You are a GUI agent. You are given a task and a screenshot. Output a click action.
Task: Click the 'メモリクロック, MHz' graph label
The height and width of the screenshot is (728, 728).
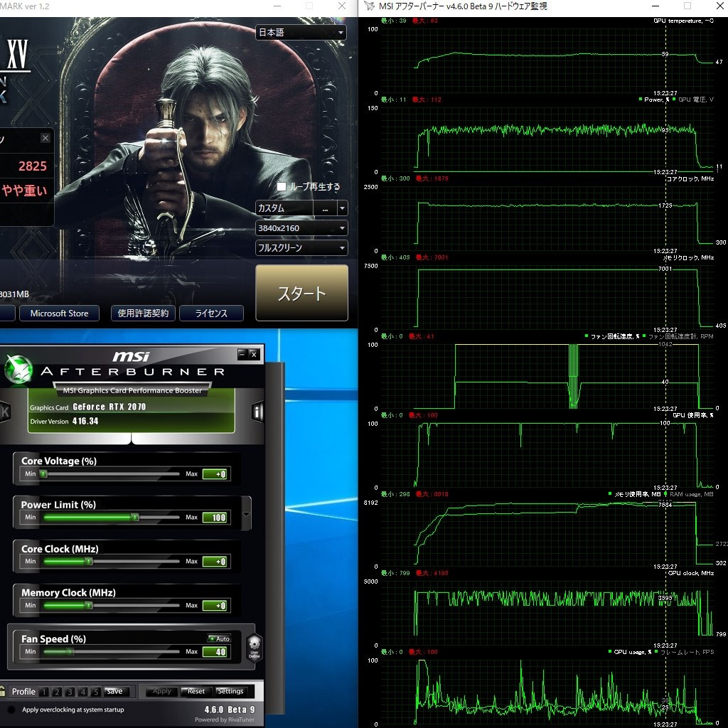coord(688,257)
